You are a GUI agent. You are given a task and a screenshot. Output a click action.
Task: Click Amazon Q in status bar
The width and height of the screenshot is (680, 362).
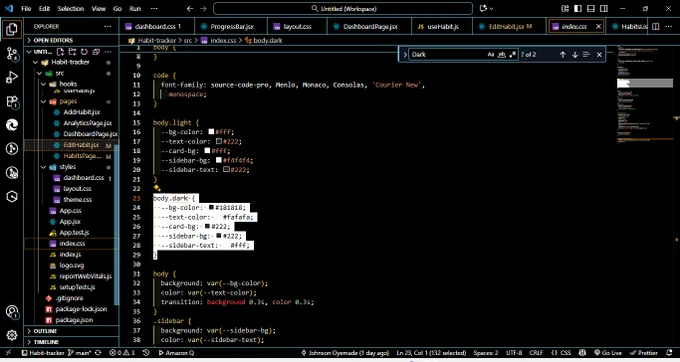click(177, 353)
